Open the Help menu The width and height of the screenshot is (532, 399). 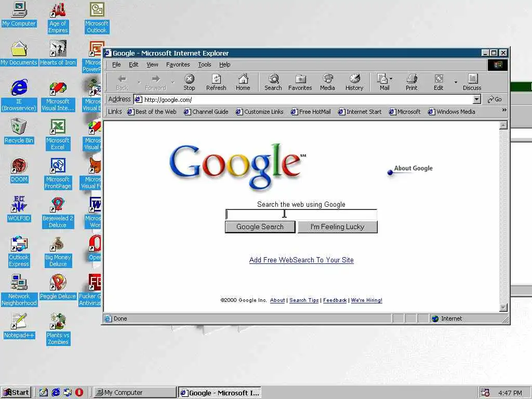pyautogui.click(x=224, y=64)
